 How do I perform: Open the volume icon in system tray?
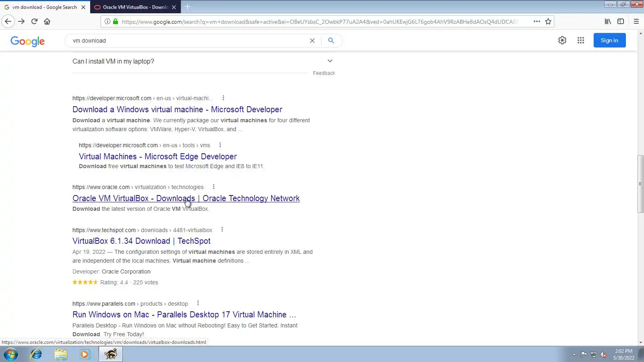point(603,354)
